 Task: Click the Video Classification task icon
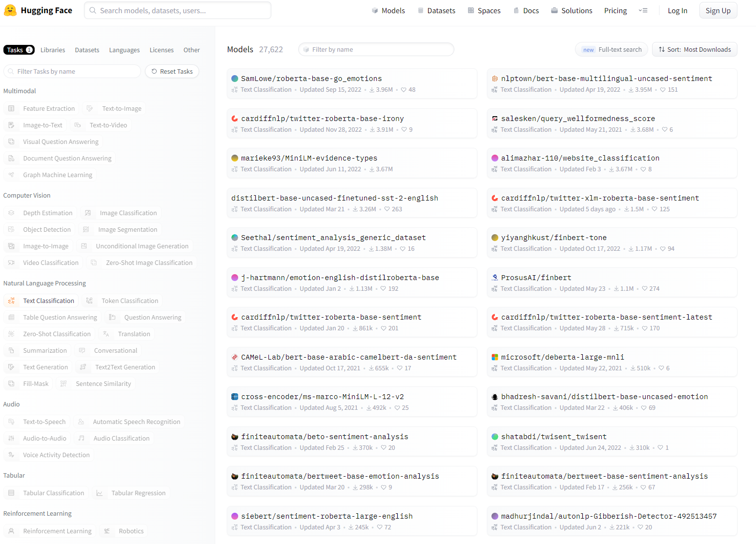11,262
